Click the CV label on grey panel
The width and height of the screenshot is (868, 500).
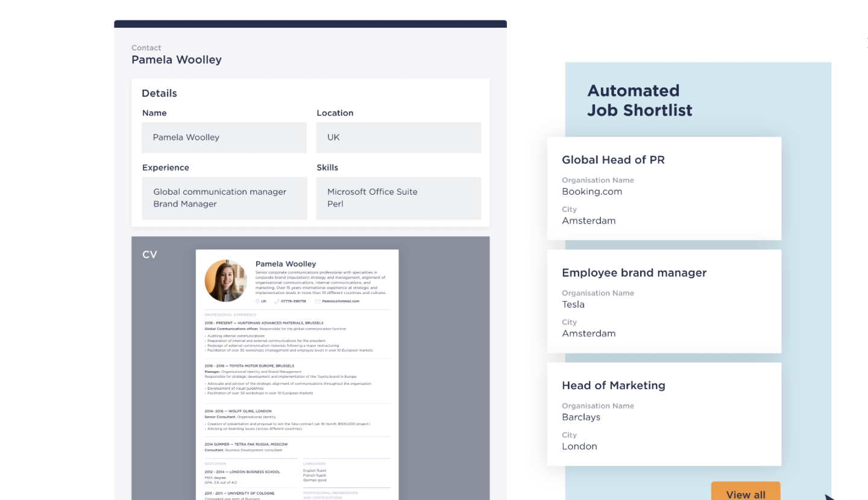(x=149, y=255)
